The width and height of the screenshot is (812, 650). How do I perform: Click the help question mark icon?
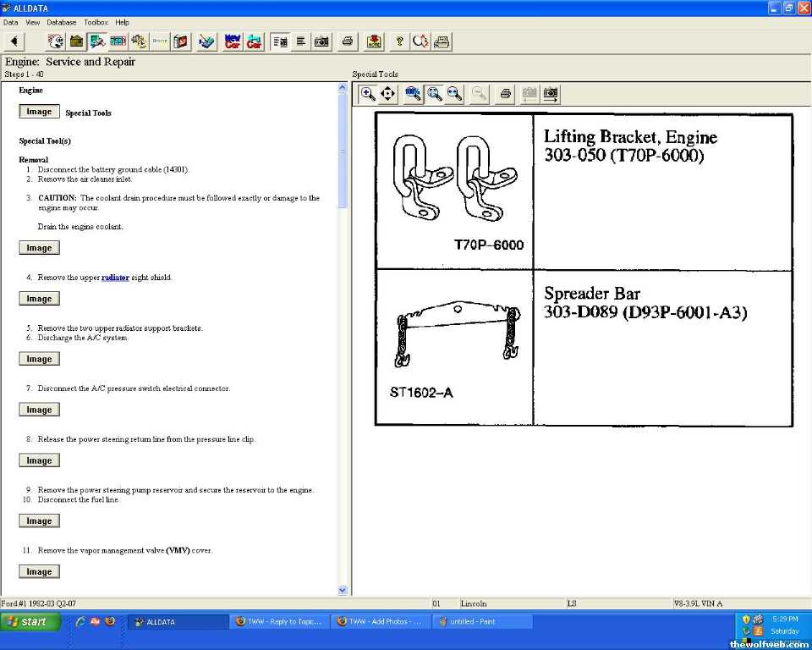click(399, 41)
